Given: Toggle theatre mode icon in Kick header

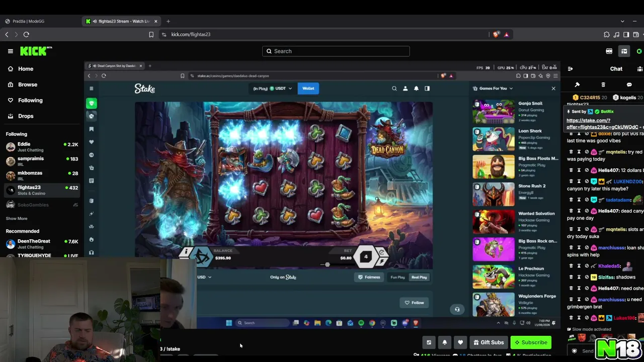Looking at the screenshot, I should coord(609,51).
